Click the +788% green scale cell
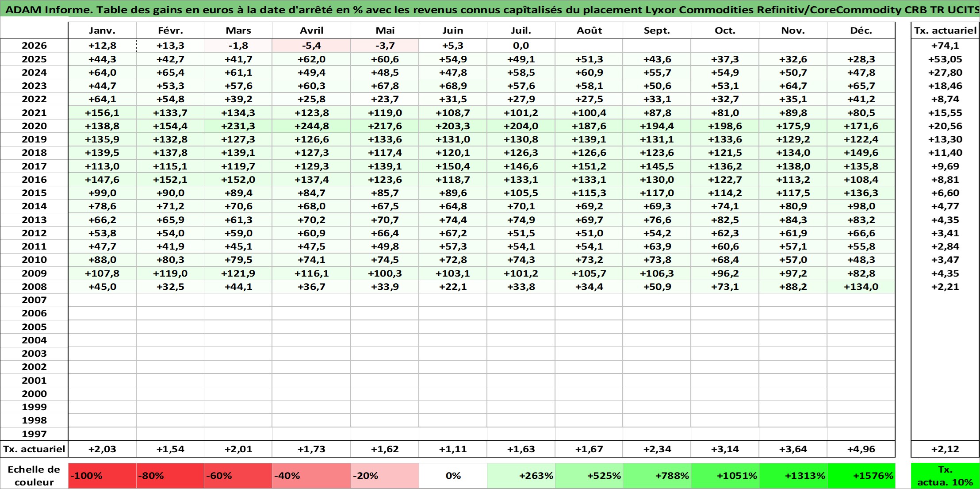The height and width of the screenshot is (489, 980). coord(657,476)
